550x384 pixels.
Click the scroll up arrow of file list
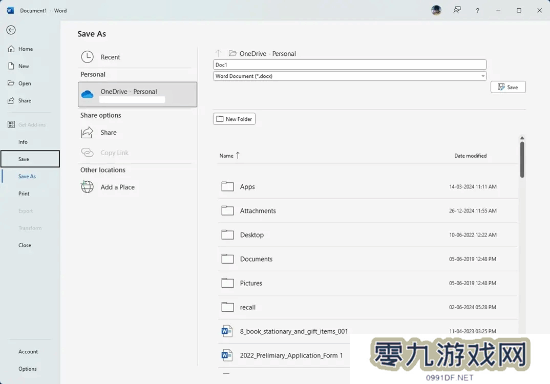[522, 138]
